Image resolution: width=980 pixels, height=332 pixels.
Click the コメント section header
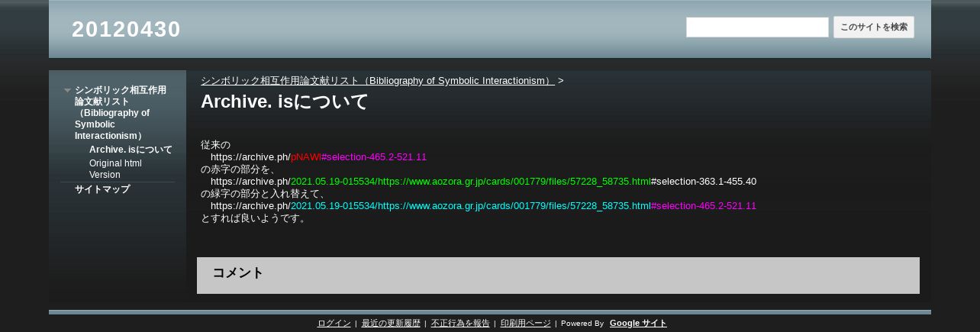pyautogui.click(x=238, y=273)
